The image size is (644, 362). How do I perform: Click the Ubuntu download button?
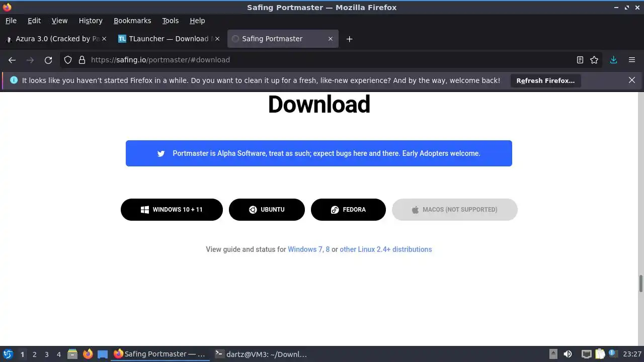point(267,210)
